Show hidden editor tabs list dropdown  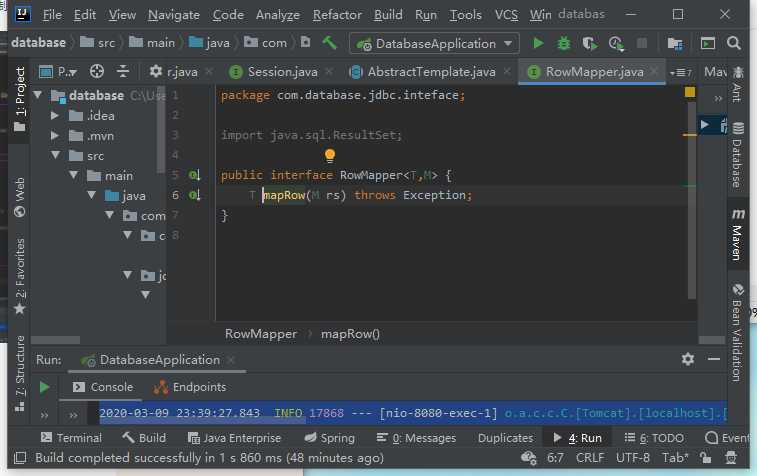pyautogui.click(x=681, y=72)
